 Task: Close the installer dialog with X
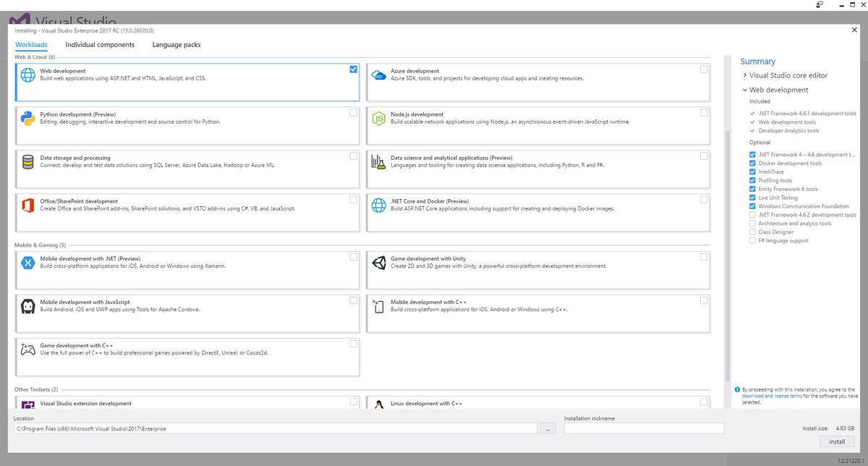point(854,30)
